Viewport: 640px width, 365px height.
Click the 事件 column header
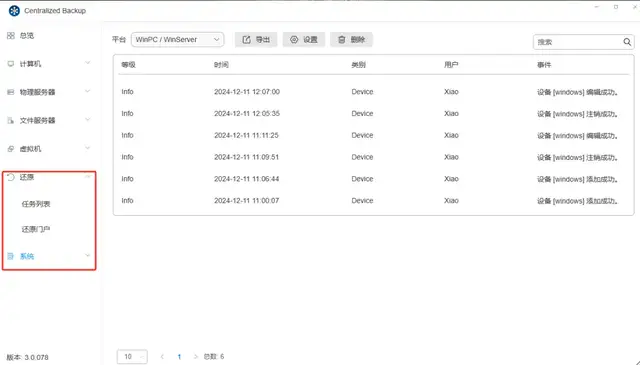[544, 65]
